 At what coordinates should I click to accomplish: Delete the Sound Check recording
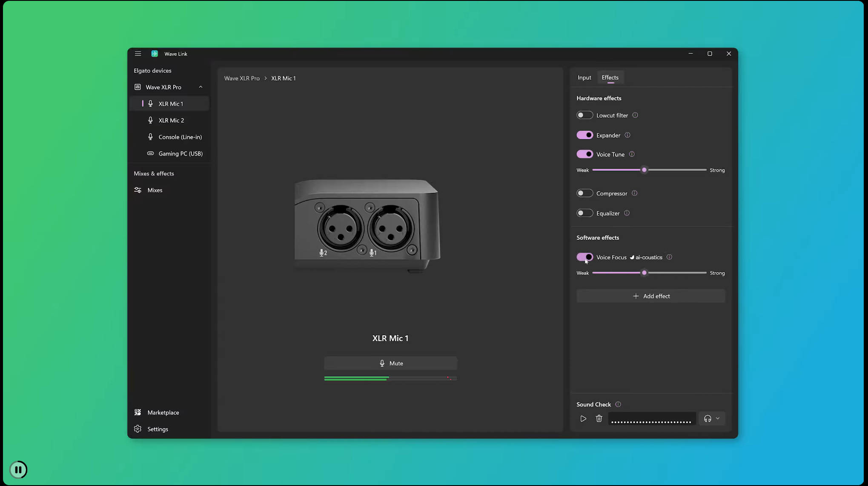pos(599,419)
